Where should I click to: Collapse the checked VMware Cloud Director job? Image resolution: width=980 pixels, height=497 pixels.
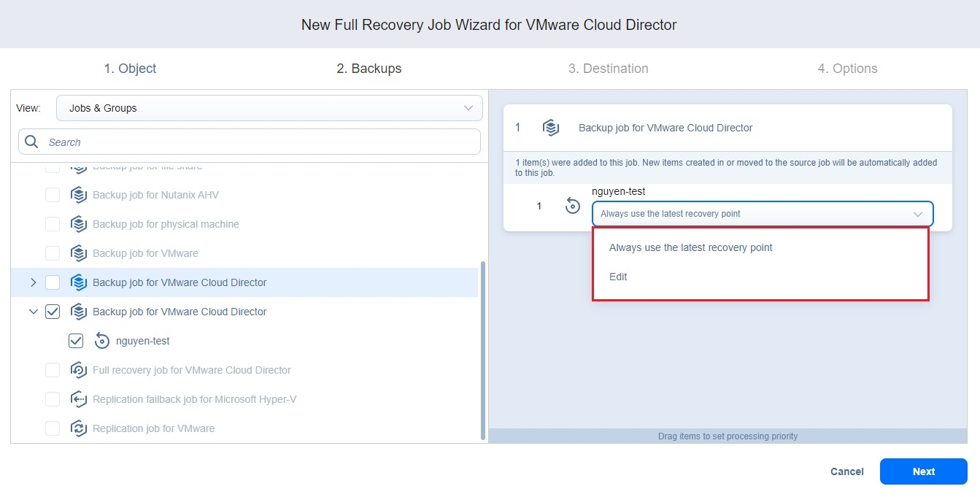point(33,312)
